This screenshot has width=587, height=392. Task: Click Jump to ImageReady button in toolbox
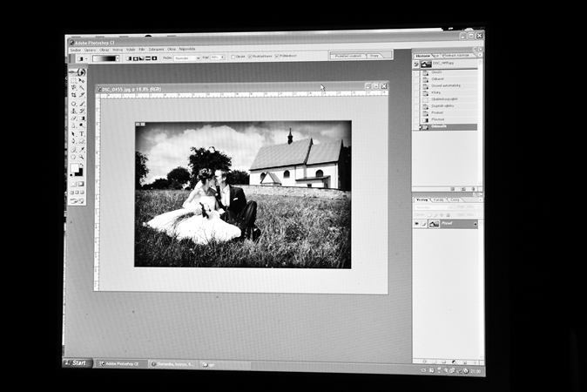tap(78, 201)
